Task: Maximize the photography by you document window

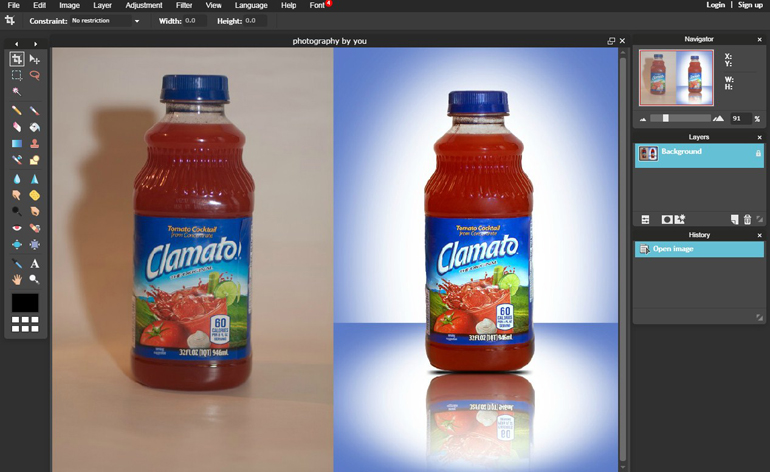Action: point(611,41)
